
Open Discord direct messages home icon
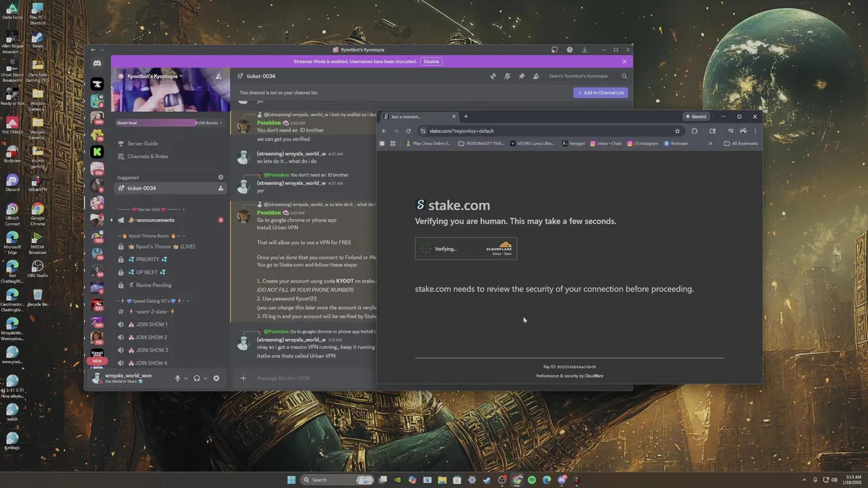(x=97, y=63)
